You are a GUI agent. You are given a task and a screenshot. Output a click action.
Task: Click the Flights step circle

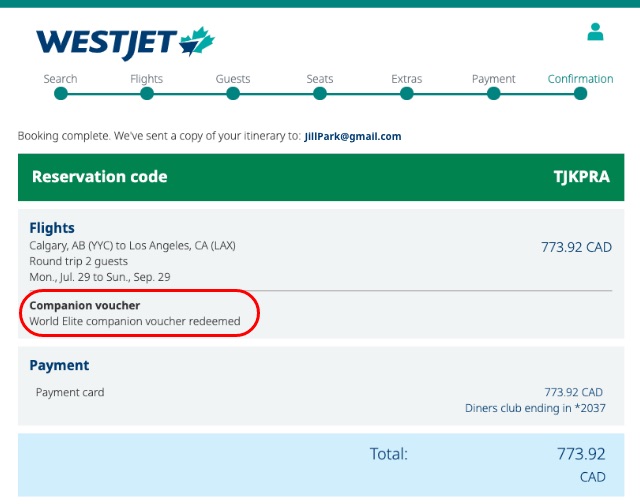tap(147, 94)
